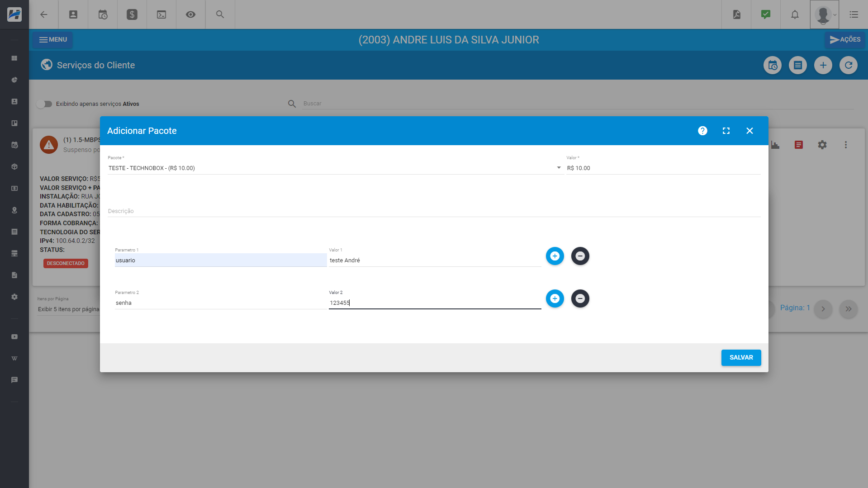Edit Parametro 1 field with usuario
The image size is (868, 488).
click(221, 260)
